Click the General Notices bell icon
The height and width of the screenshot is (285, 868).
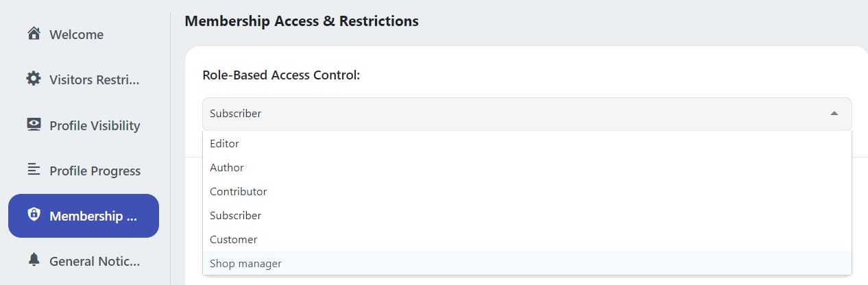click(34, 260)
